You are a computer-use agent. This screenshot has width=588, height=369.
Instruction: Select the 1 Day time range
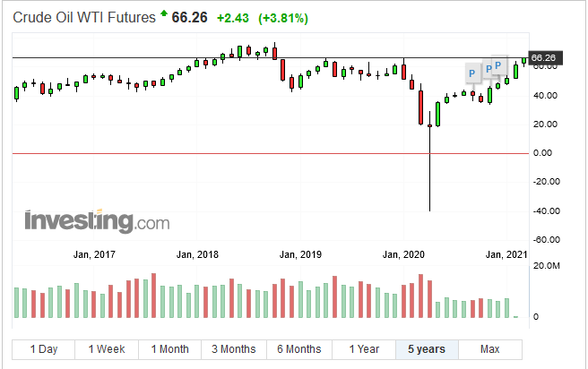(x=44, y=348)
